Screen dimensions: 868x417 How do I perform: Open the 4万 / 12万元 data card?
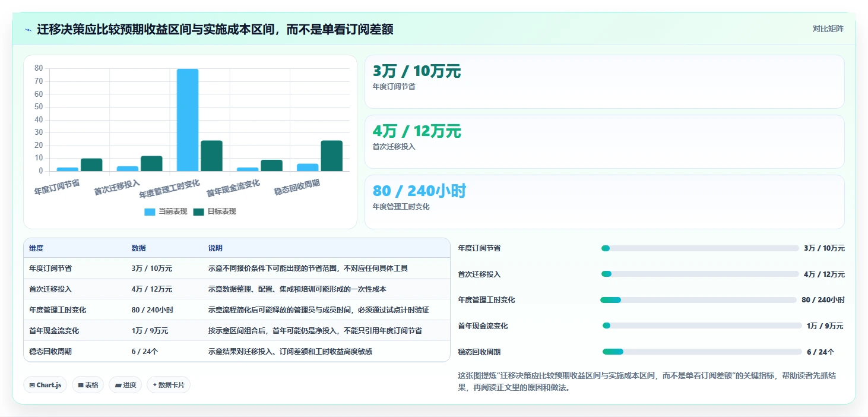click(x=604, y=141)
